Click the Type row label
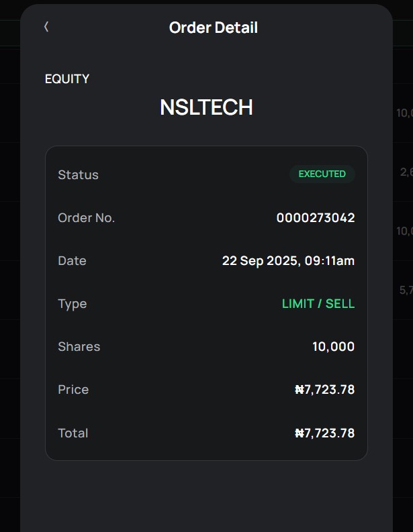 click(73, 303)
